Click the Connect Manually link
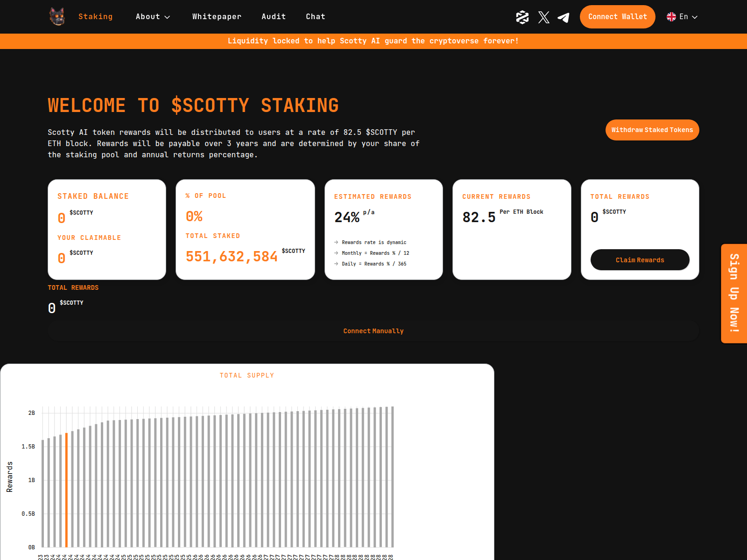The height and width of the screenshot is (560, 747). point(373,331)
